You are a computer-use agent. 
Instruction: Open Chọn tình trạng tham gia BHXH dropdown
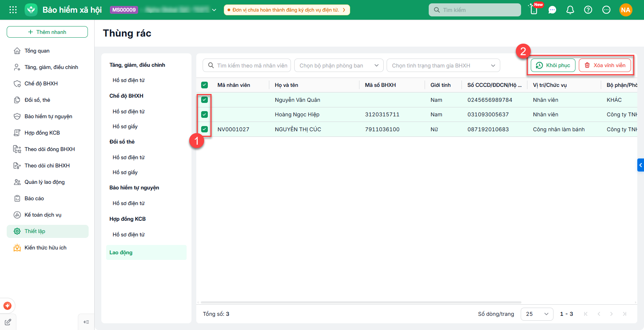(x=443, y=66)
